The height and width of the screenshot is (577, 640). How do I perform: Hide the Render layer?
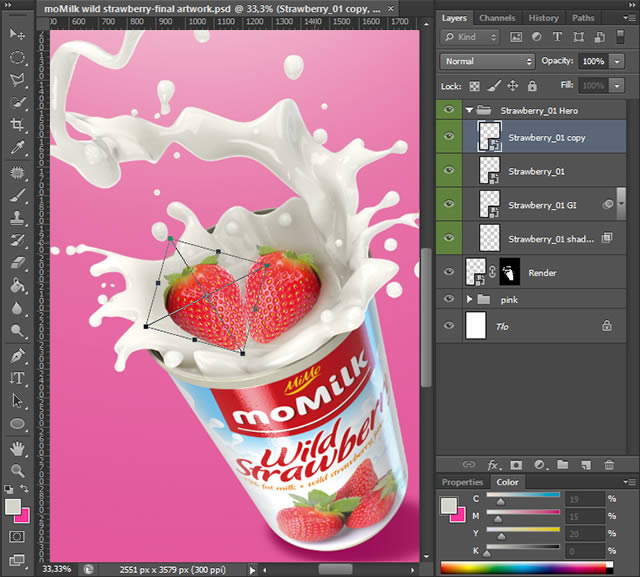tap(449, 272)
